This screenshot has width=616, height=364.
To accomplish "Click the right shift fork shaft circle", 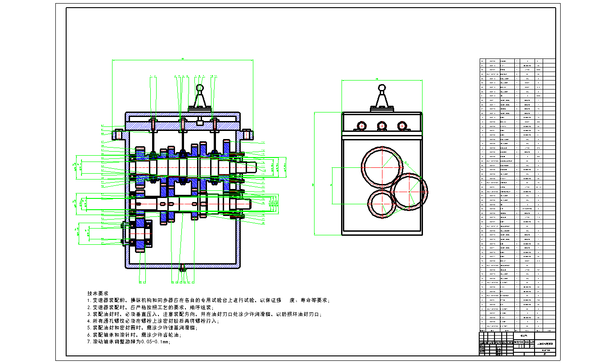I will (402, 126).
